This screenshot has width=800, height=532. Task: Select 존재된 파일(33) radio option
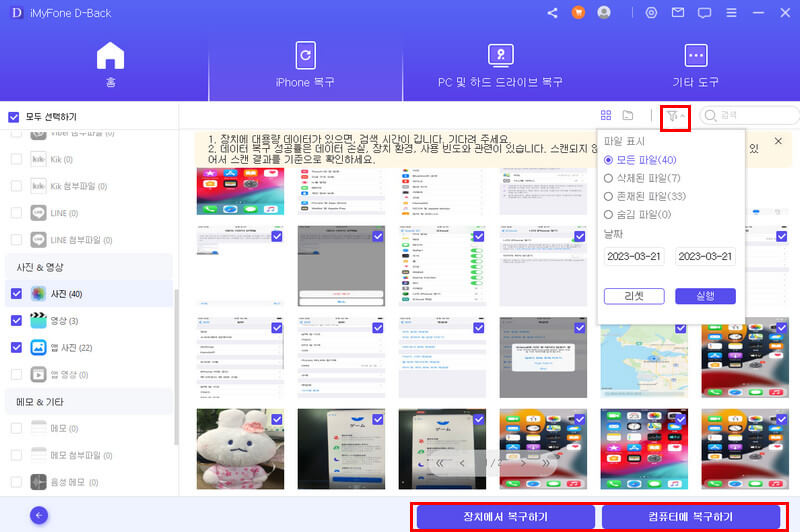[x=608, y=196]
